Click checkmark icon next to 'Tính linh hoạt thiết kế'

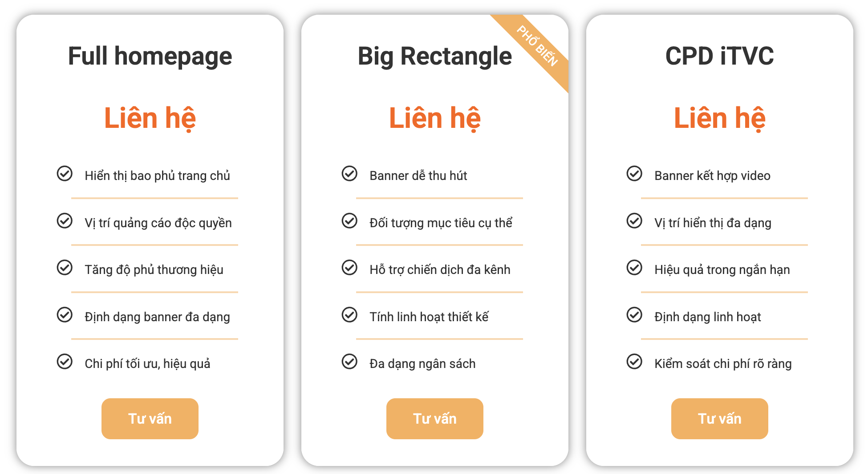(x=349, y=315)
